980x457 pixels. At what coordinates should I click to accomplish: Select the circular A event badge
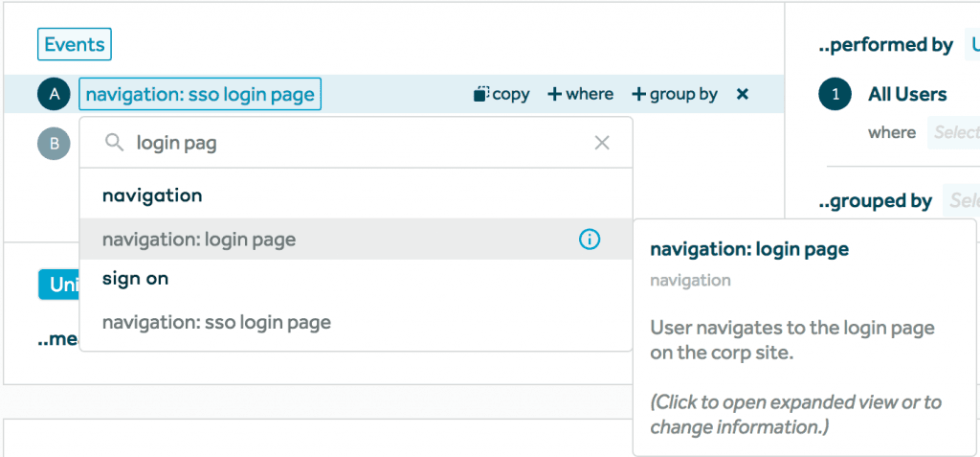click(55, 94)
